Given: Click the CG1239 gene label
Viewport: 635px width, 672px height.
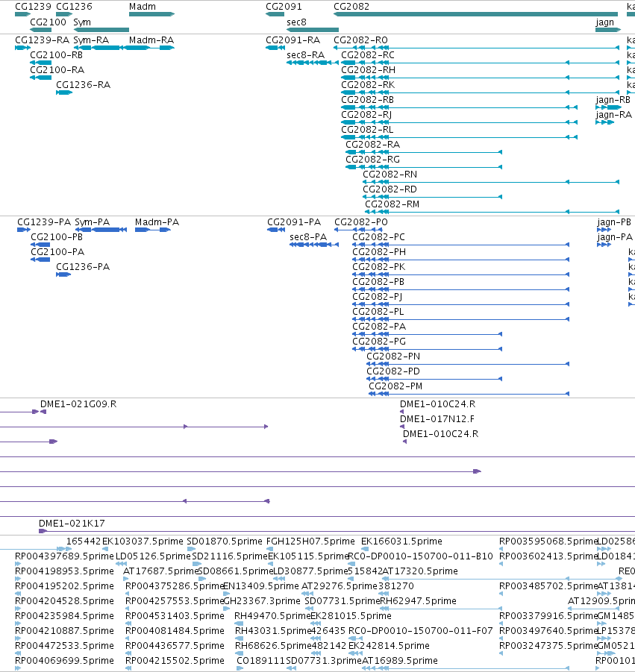Looking at the screenshot, I should click(x=33, y=7).
